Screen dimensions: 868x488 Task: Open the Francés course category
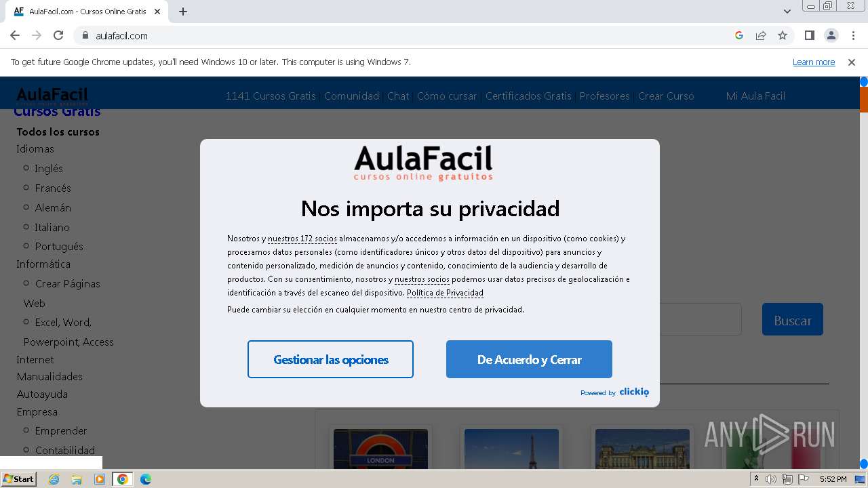(53, 188)
